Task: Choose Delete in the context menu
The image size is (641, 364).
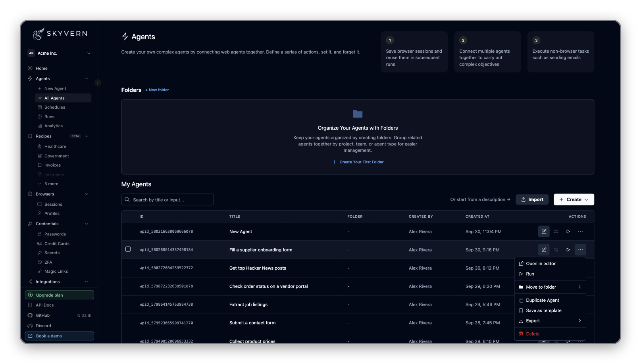Action: point(550,334)
